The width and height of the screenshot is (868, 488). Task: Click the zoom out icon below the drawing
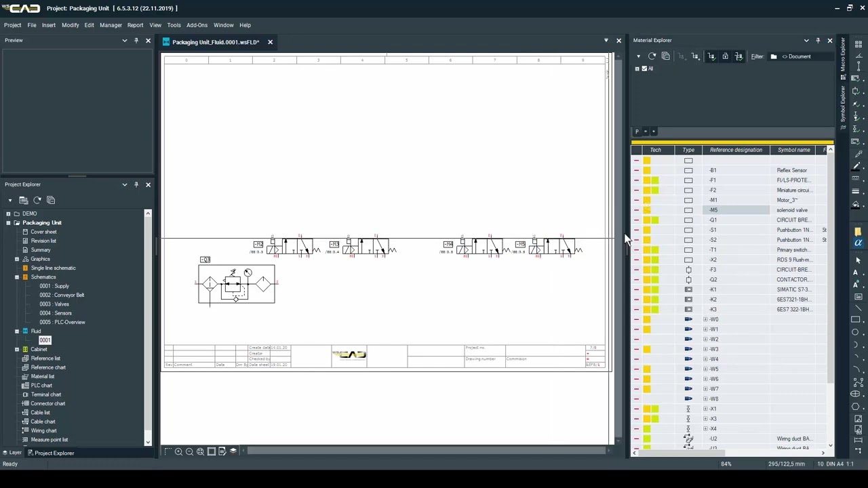coord(189,451)
